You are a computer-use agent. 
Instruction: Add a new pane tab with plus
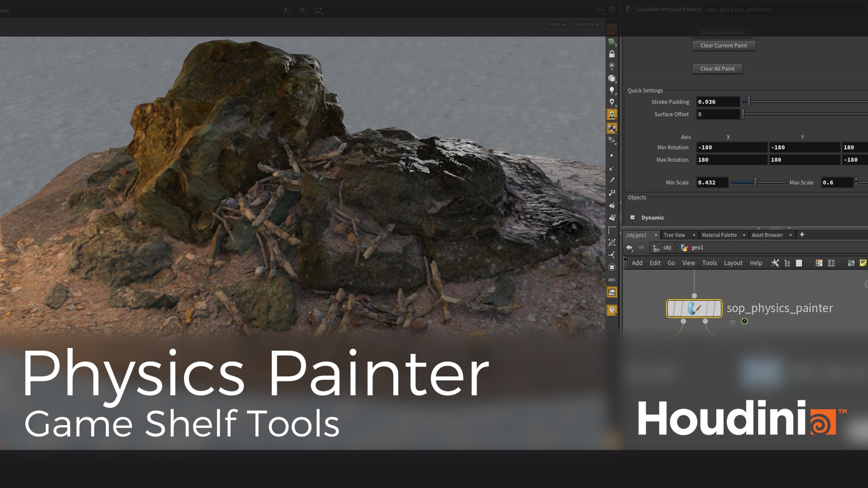[802, 235]
